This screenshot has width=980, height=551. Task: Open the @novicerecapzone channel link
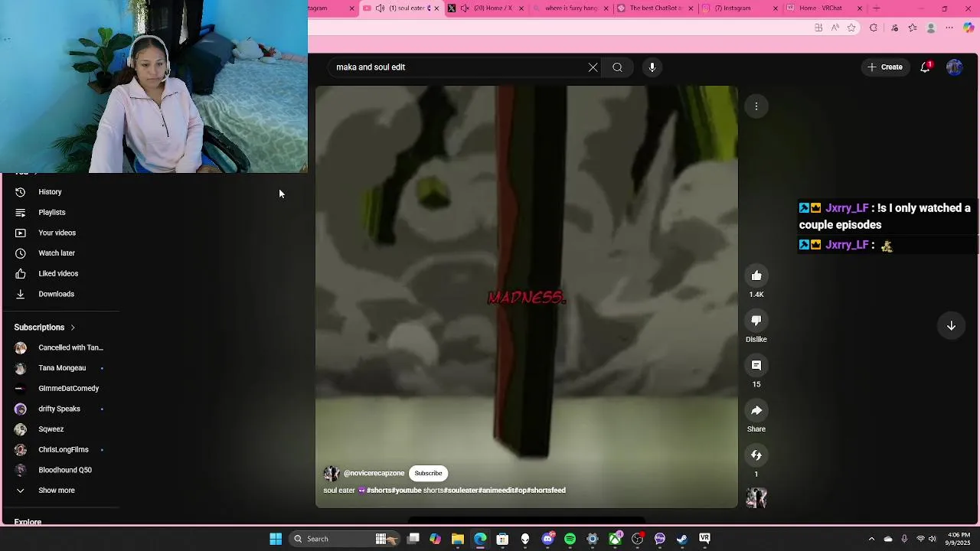[x=374, y=473]
